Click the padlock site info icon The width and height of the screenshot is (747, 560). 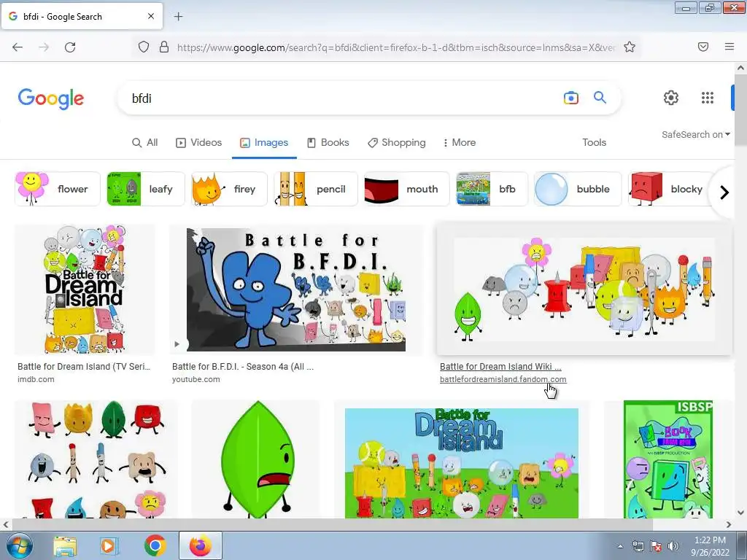(164, 47)
